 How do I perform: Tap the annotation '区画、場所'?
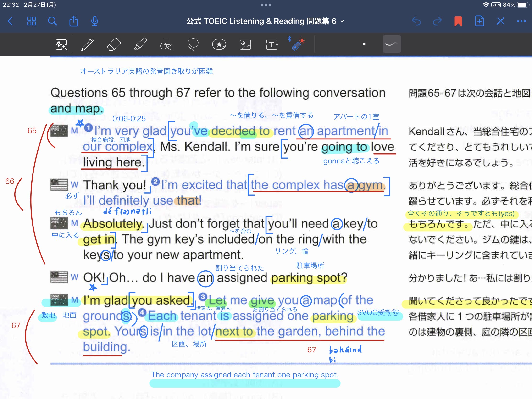[189, 344]
